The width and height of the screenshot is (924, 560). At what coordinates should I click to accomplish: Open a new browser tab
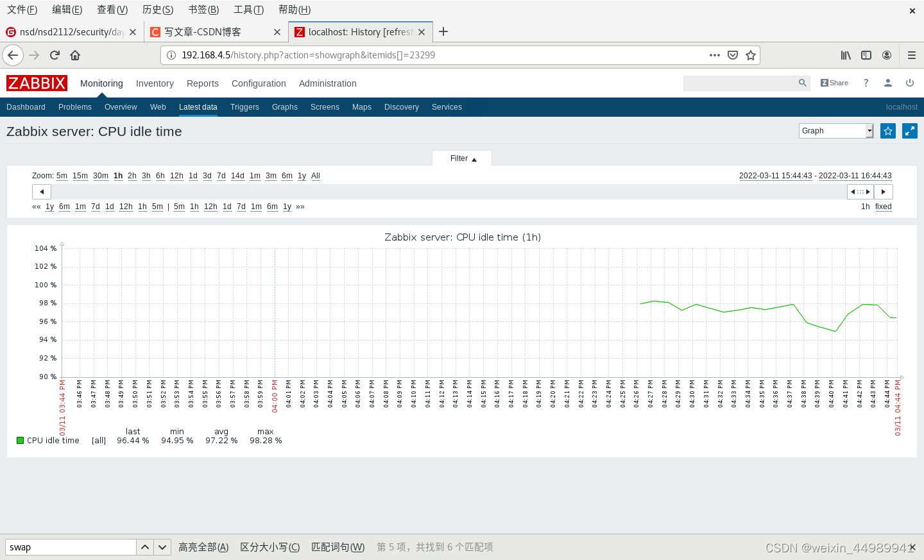coord(443,31)
